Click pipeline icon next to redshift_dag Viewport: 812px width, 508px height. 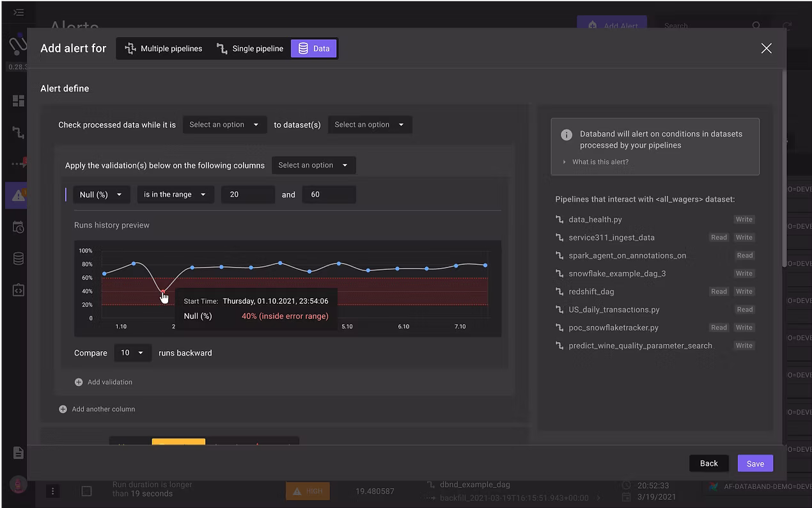(559, 291)
